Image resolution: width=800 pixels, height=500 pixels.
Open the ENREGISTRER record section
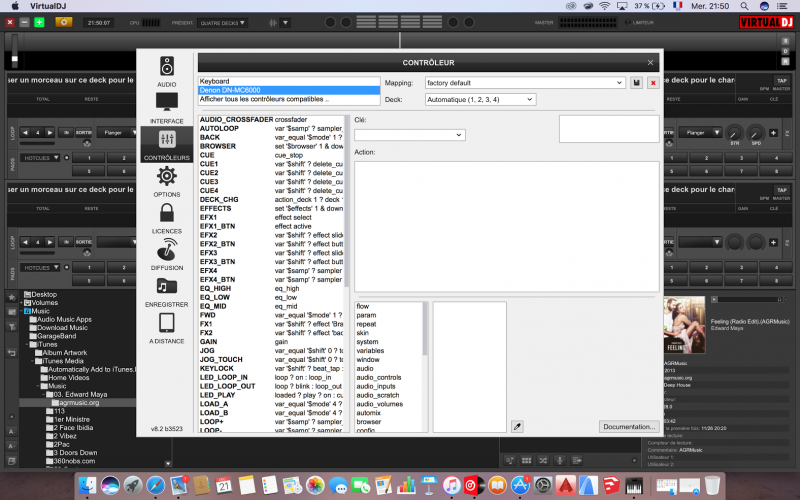tap(167, 292)
